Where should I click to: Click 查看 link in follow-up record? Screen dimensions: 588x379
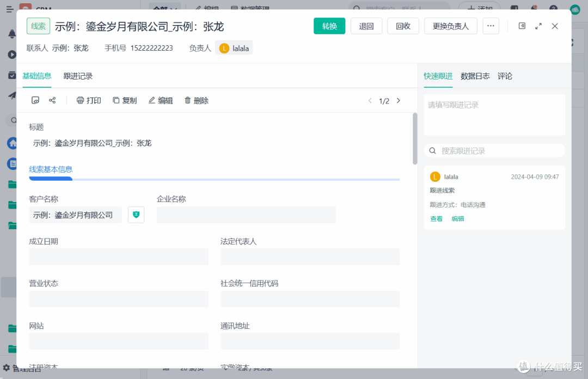(x=436, y=219)
